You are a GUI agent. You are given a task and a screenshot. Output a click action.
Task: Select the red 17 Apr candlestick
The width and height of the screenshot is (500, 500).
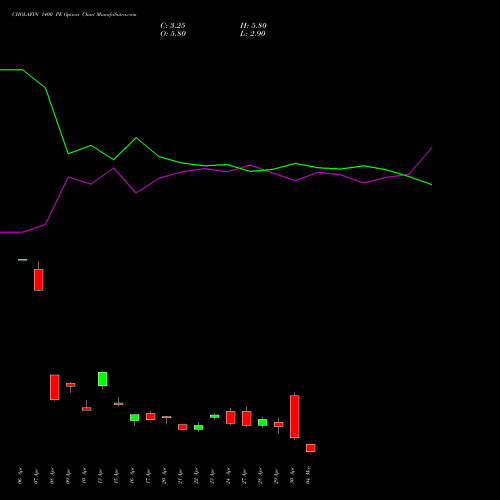click(151, 416)
